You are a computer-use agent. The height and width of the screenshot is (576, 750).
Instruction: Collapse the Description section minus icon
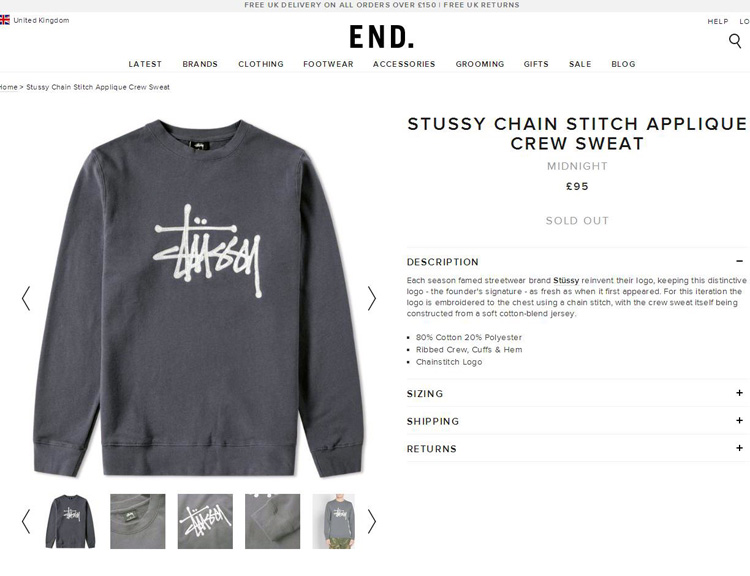click(739, 261)
